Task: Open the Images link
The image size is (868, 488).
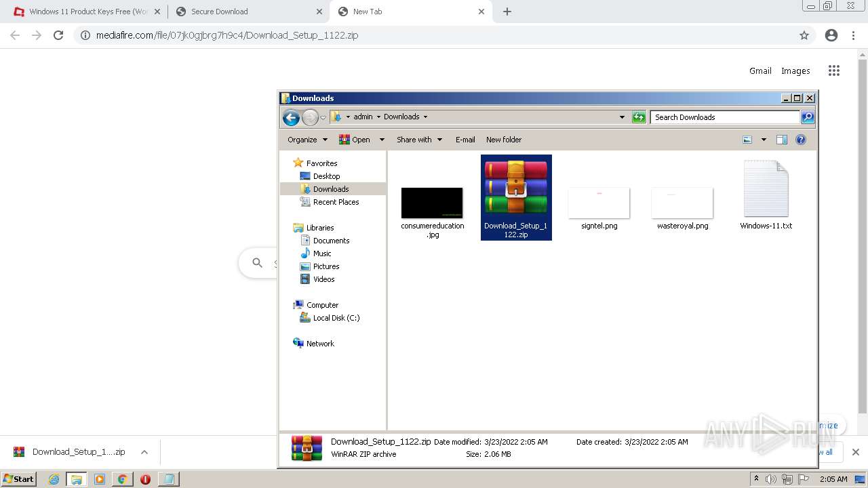Action: click(795, 70)
